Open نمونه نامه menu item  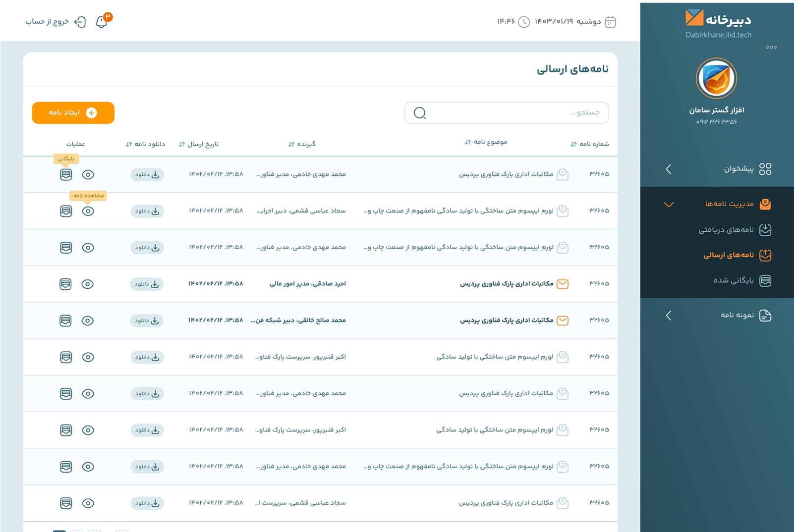[x=737, y=316]
